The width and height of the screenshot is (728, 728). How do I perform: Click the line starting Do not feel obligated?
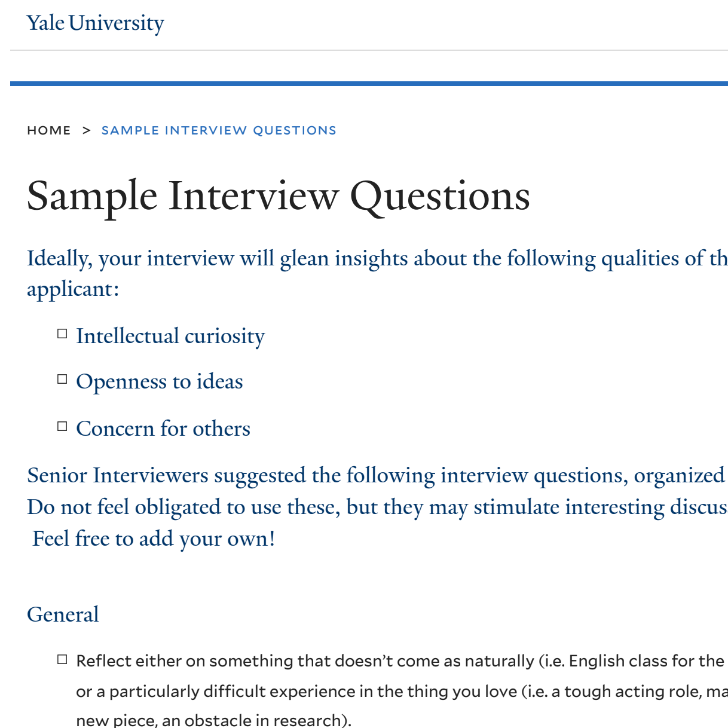[x=377, y=507]
